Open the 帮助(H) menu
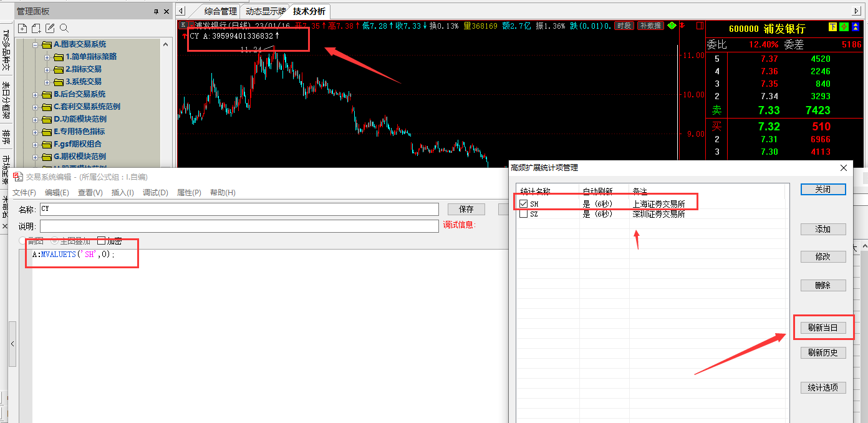868x423 pixels. [x=223, y=193]
